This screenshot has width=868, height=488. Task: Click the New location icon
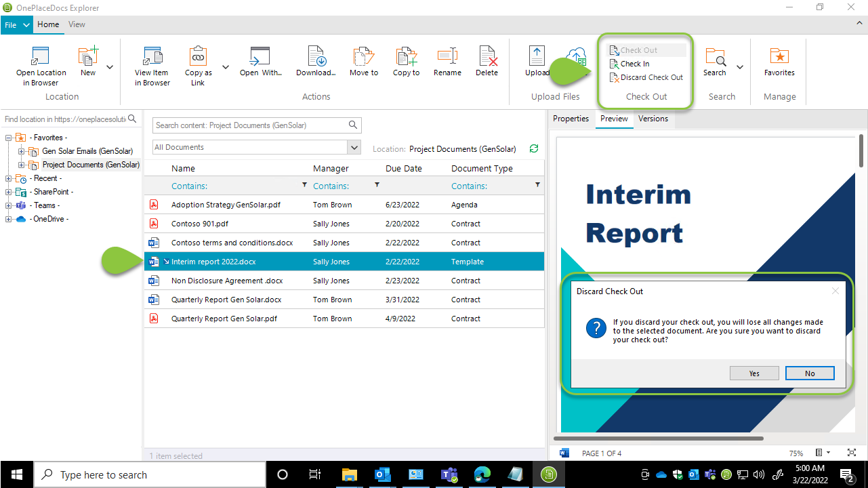click(88, 56)
